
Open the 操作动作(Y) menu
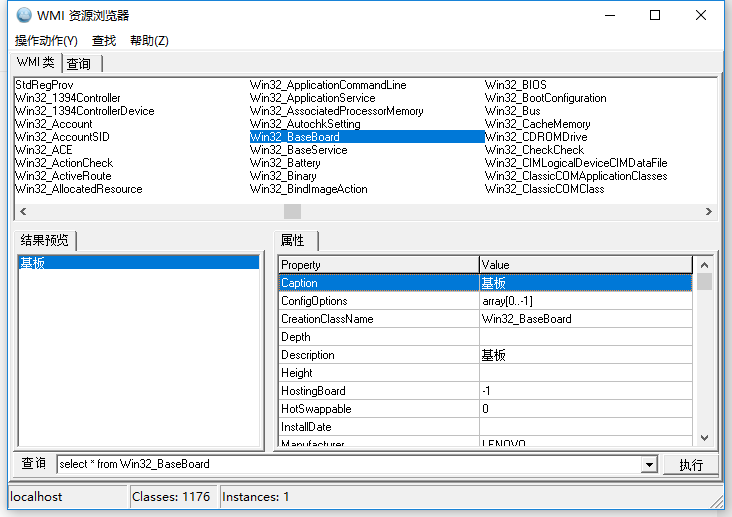(46, 41)
